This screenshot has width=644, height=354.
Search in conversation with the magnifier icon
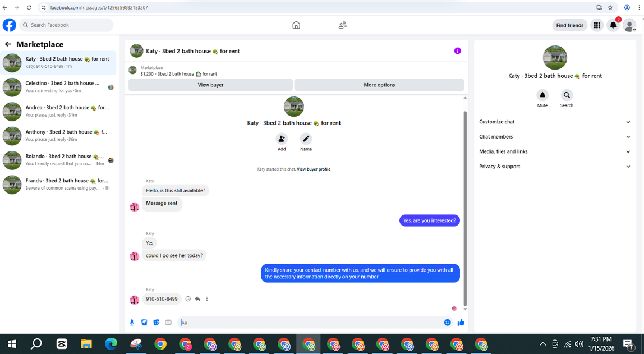pyautogui.click(x=567, y=95)
